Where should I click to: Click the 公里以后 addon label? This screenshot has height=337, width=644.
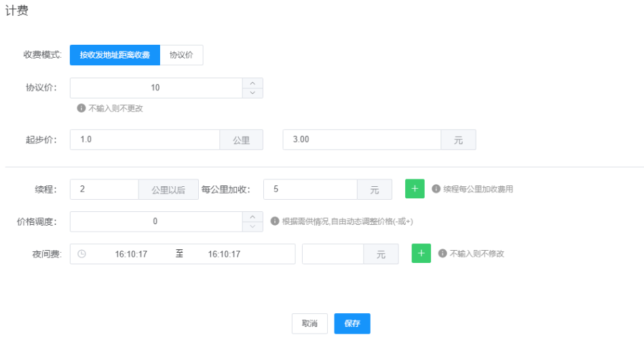(168, 190)
